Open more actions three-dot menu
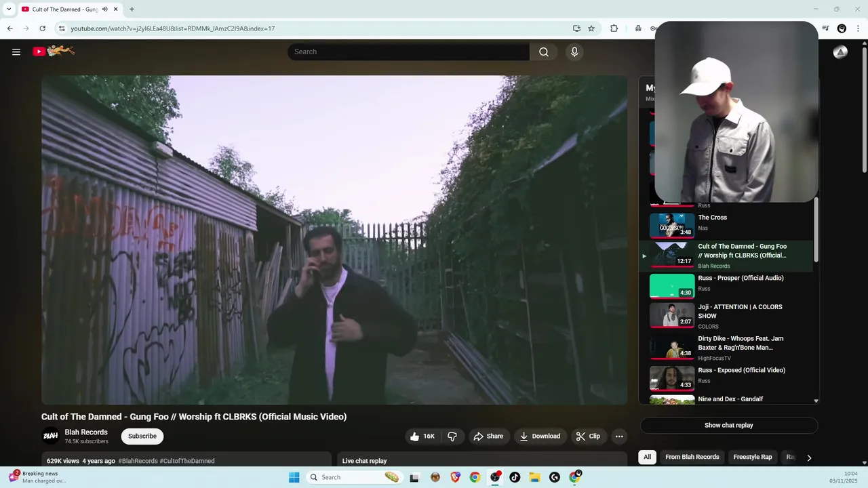The height and width of the screenshot is (488, 868). (619, 436)
